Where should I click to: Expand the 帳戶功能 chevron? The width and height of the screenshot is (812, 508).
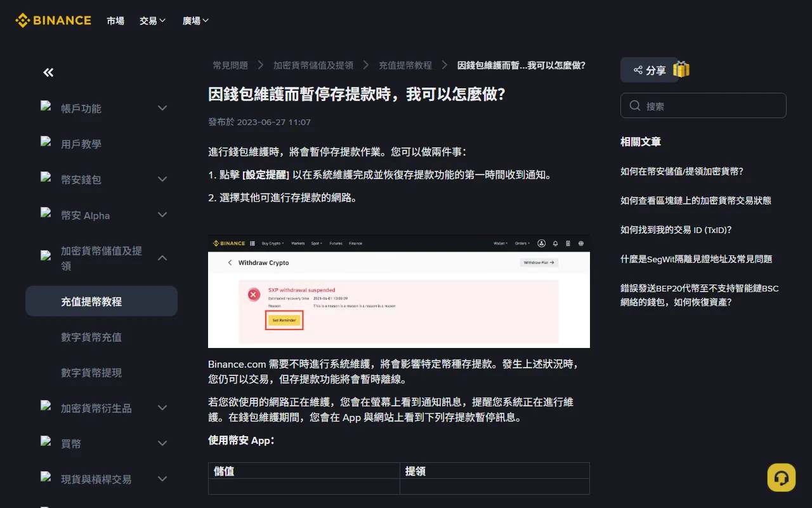coord(162,109)
